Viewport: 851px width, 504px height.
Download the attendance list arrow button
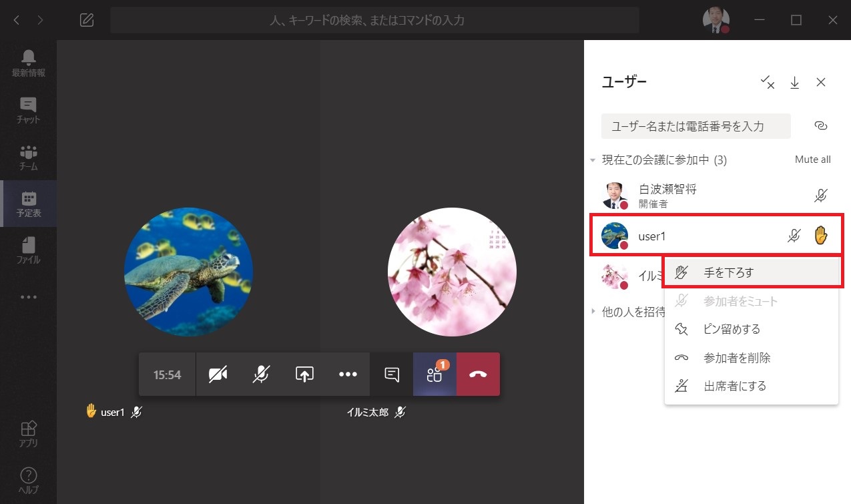click(x=794, y=82)
